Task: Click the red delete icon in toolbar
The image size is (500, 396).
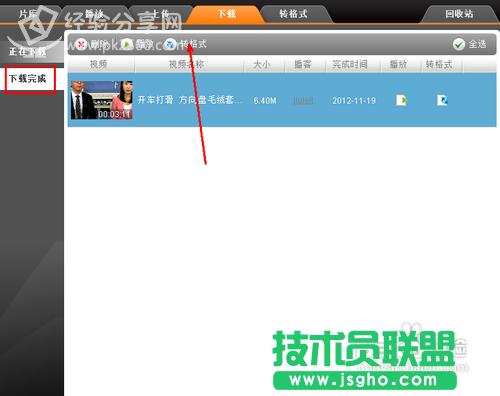Action: click(81, 44)
